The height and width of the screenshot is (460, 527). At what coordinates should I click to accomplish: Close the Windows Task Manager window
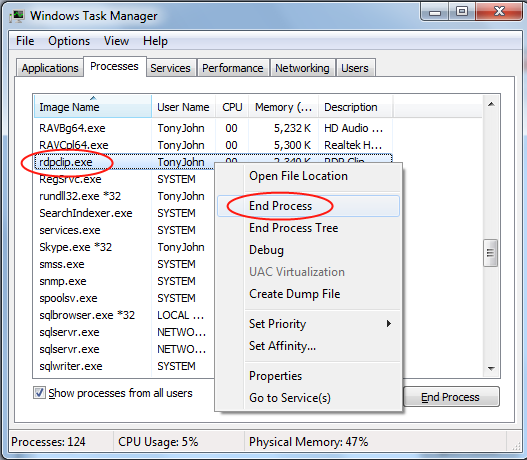coord(499,12)
